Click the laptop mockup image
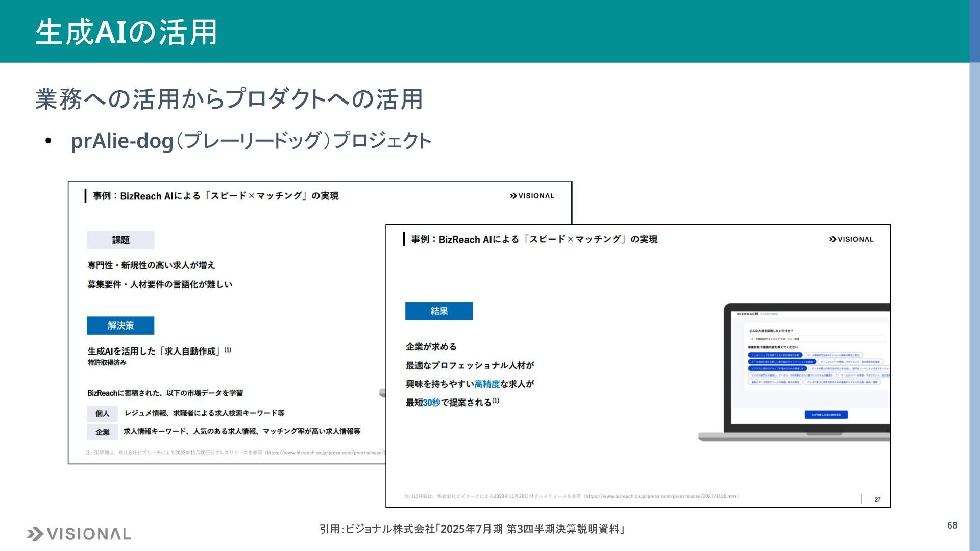 [x=794, y=372]
